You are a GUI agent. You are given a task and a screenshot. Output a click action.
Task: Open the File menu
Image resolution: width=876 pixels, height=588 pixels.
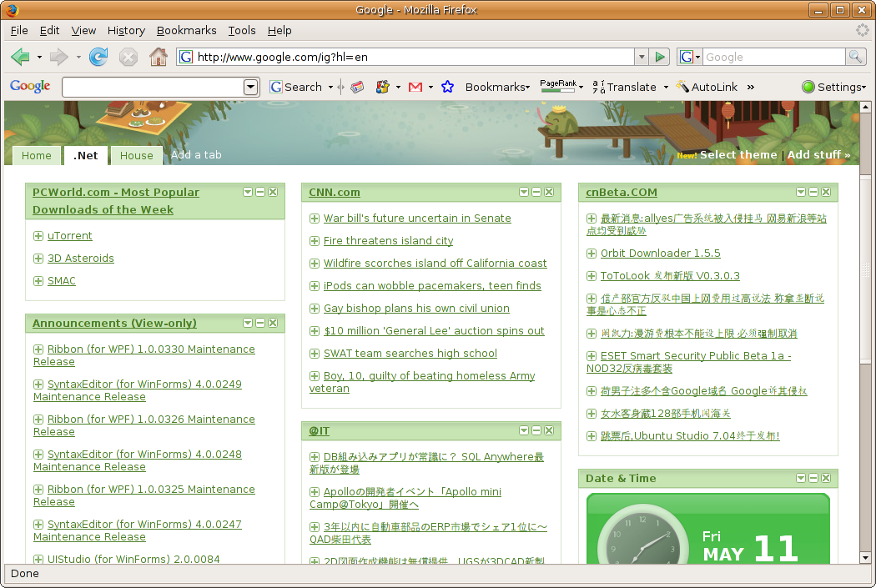pyautogui.click(x=19, y=30)
